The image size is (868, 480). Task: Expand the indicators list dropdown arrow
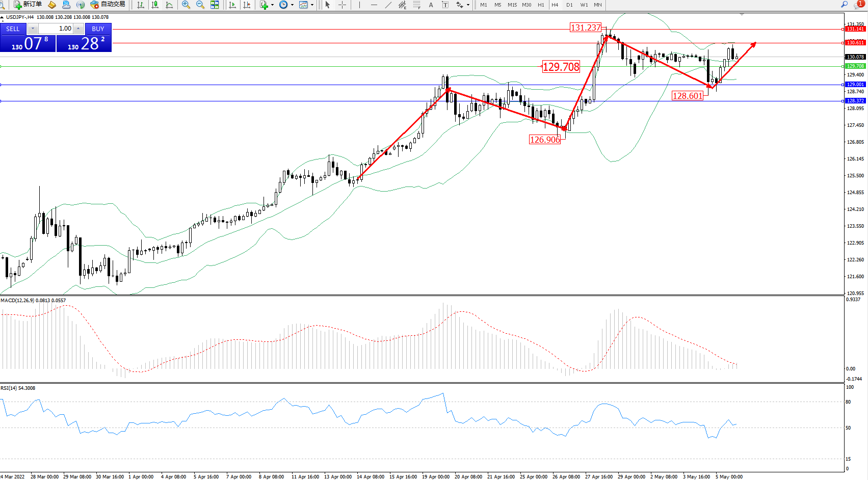pyautogui.click(x=272, y=5)
